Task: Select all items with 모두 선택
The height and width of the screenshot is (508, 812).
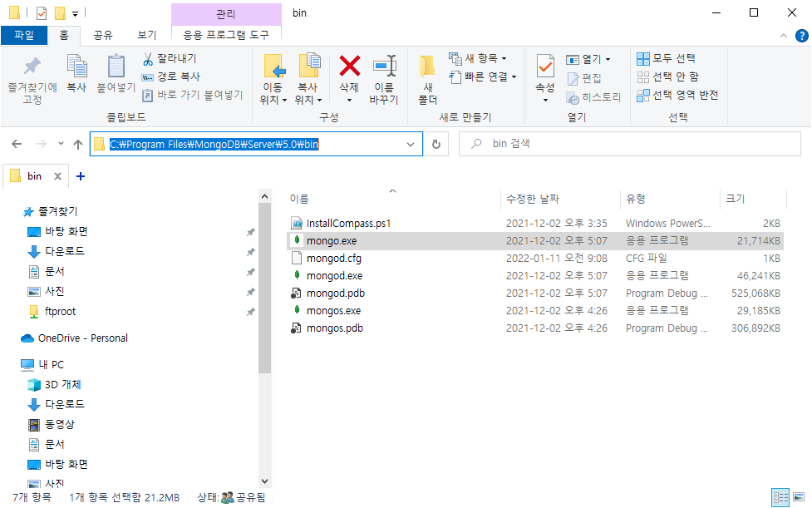Action: click(666, 58)
